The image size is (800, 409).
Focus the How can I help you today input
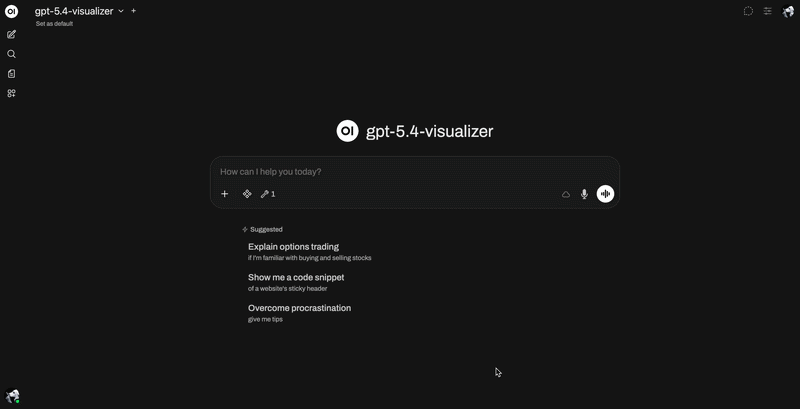click(415, 172)
